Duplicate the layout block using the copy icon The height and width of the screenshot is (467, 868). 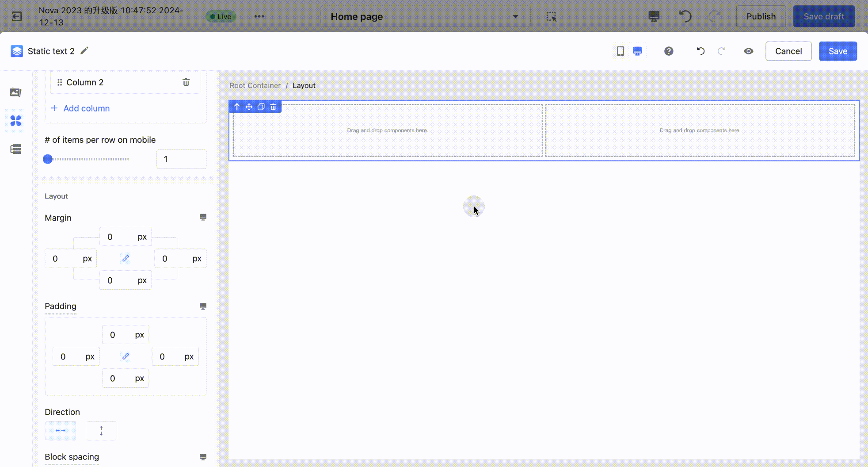(x=261, y=107)
